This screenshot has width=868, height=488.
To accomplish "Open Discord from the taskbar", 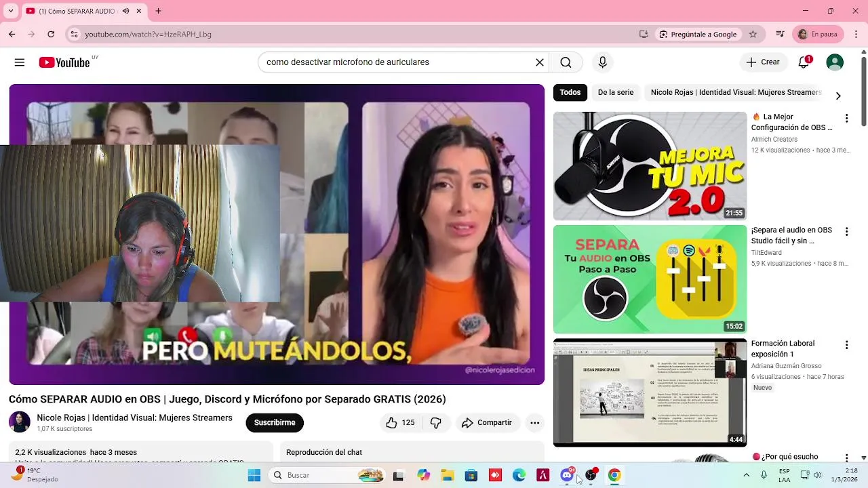I will point(568,475).
